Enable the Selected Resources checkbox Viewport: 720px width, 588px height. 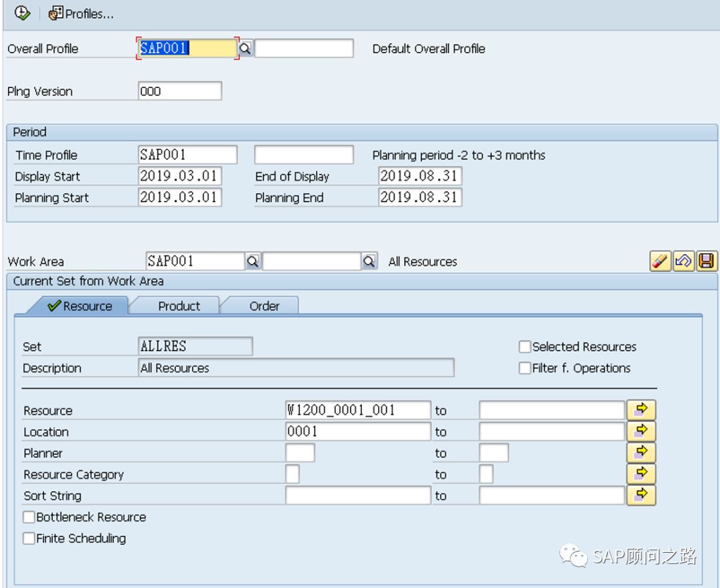click(x=525, y=347)
